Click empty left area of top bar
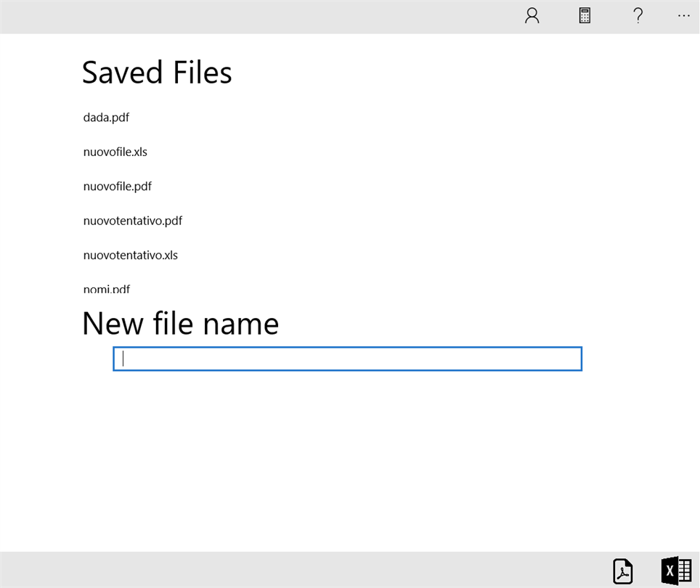 pyautogui.click(x=218, y=16)
